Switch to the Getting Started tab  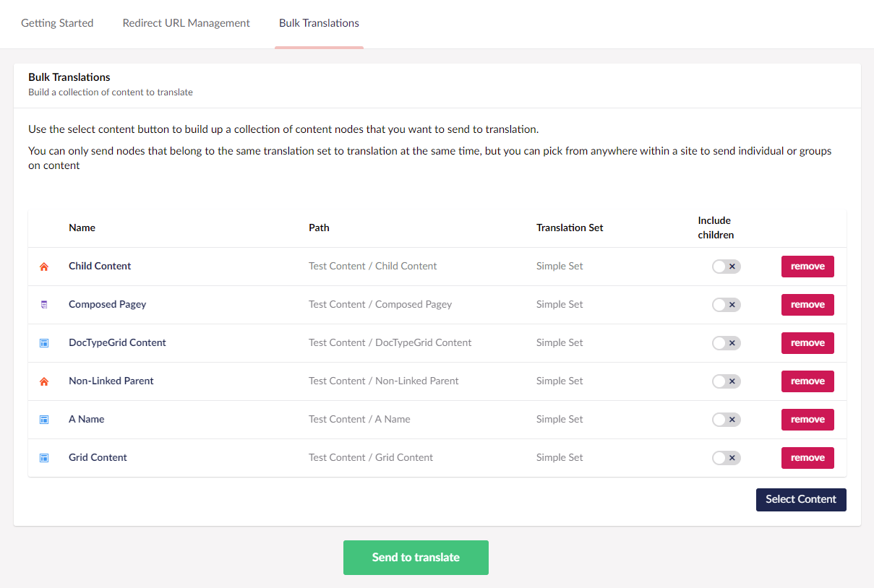pos(56,23)
